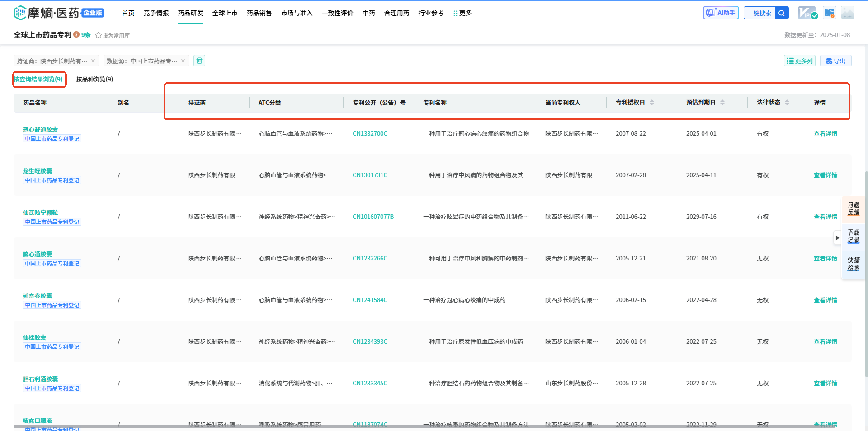This screenshot has height=431, width=868.
Task: Remove the 数据源 filter chip
Action: 183,61
